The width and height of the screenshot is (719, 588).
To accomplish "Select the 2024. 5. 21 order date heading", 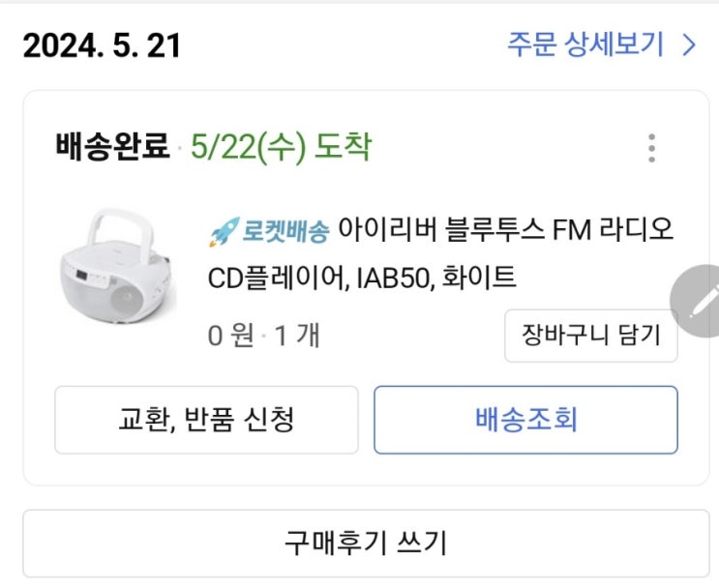I will 102,45.
